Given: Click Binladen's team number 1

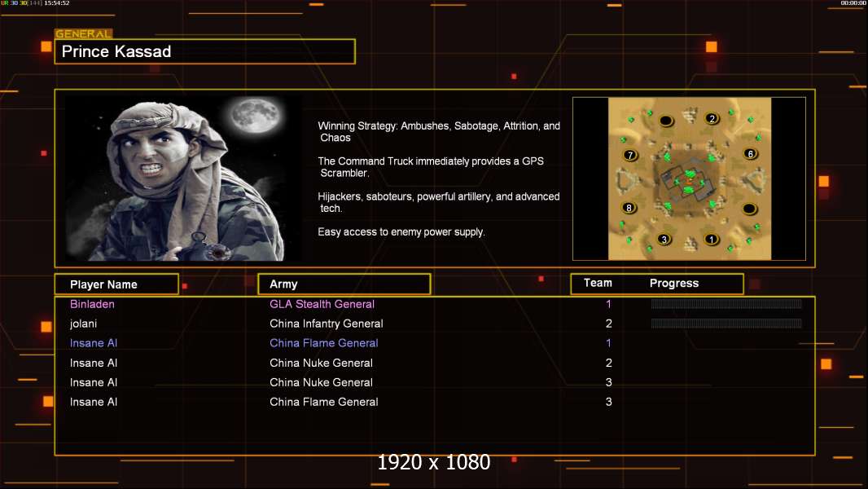Looking at the screenshot, I should [x=608, y=304].
